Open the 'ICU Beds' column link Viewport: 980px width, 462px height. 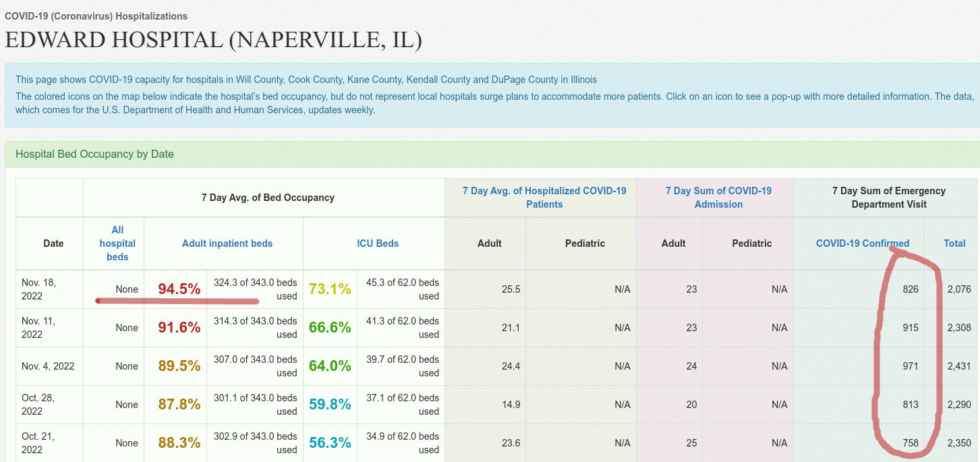pos(378,243)
